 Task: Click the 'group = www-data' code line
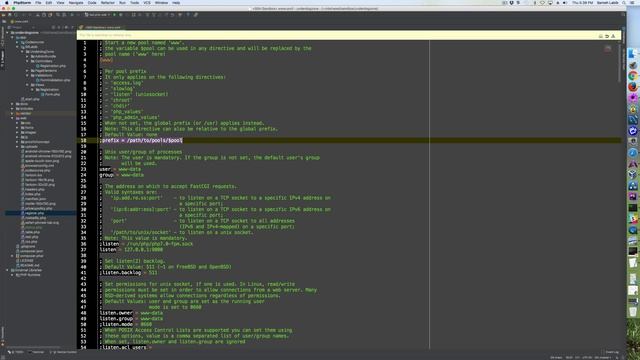(121, 175)
